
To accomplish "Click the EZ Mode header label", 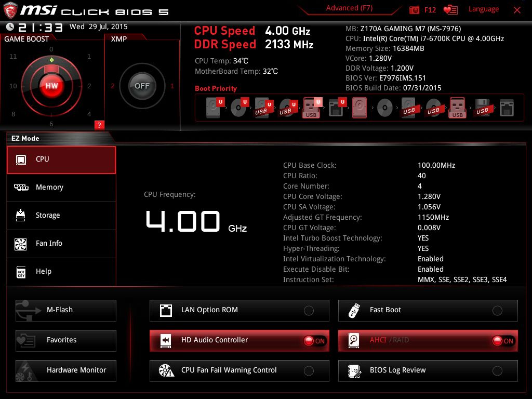I will tap(25, 138).
